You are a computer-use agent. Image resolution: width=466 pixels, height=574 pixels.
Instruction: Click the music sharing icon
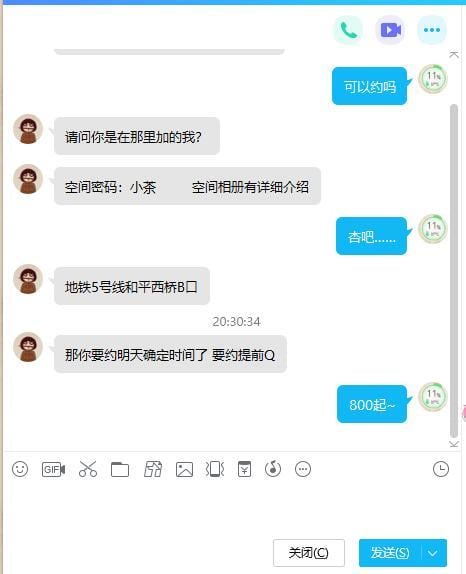coord(273,469)
